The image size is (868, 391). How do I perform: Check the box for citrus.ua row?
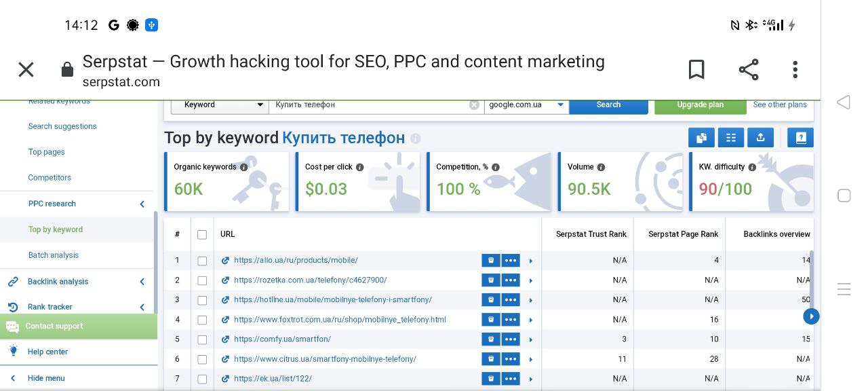coord(202,359)
